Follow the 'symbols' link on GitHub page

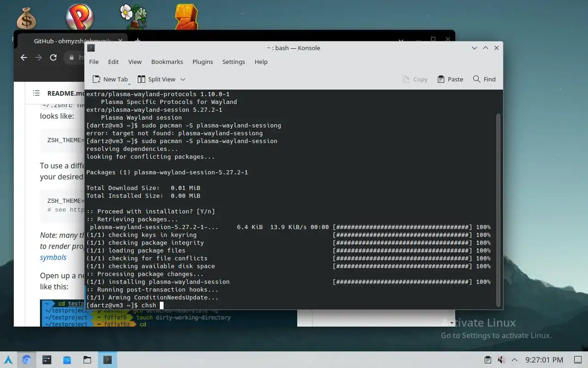(53, 257)
